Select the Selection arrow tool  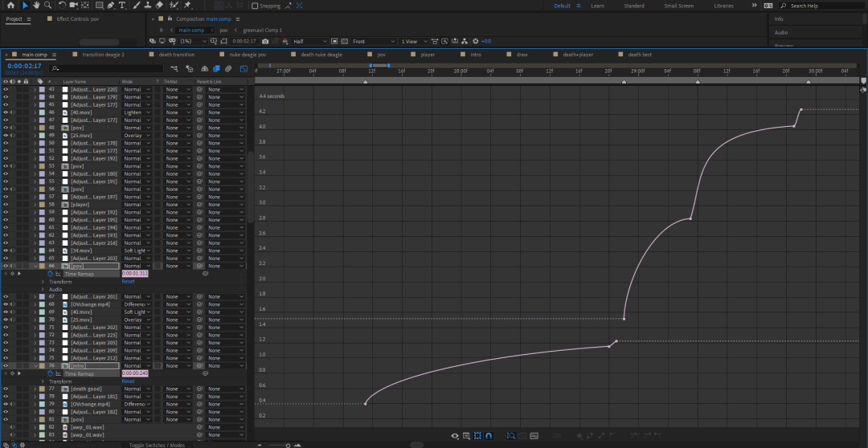[x=26, y=6]
